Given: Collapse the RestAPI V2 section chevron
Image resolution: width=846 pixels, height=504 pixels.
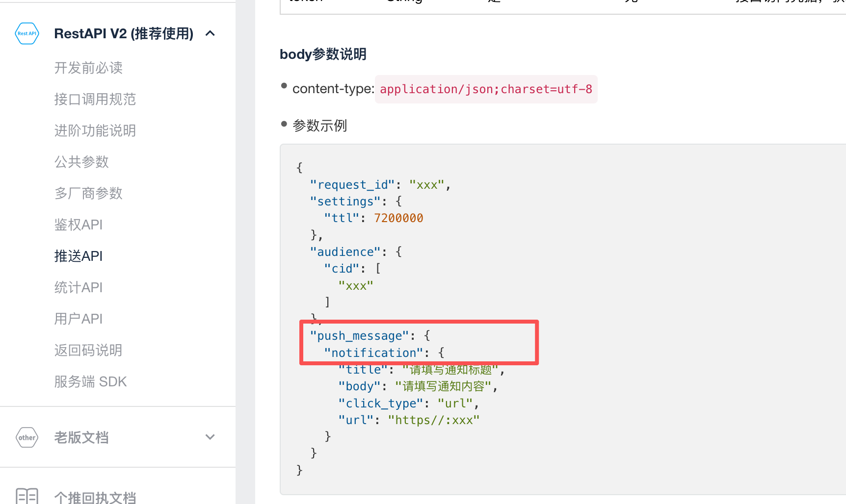Looking at the screenshot, I should (210, 33).
